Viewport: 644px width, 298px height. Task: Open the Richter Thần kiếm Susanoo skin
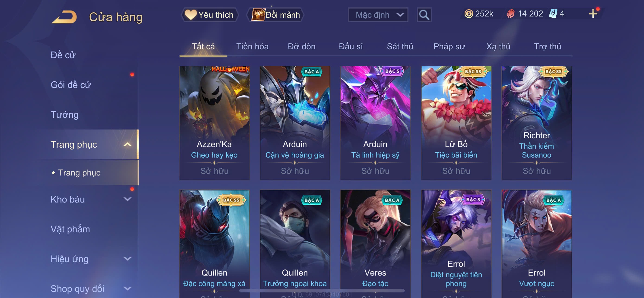[x=536, y=123]
